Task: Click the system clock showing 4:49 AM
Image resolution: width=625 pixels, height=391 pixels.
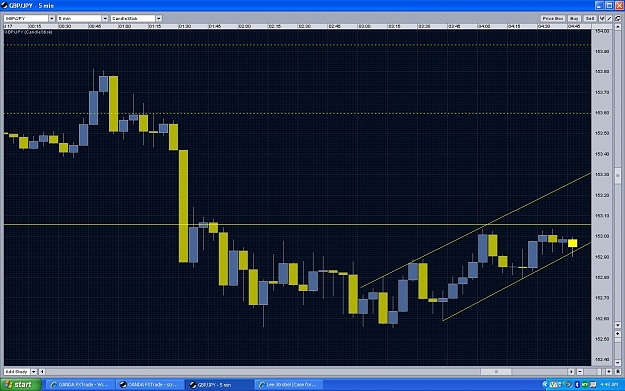Action: [609, 385]
